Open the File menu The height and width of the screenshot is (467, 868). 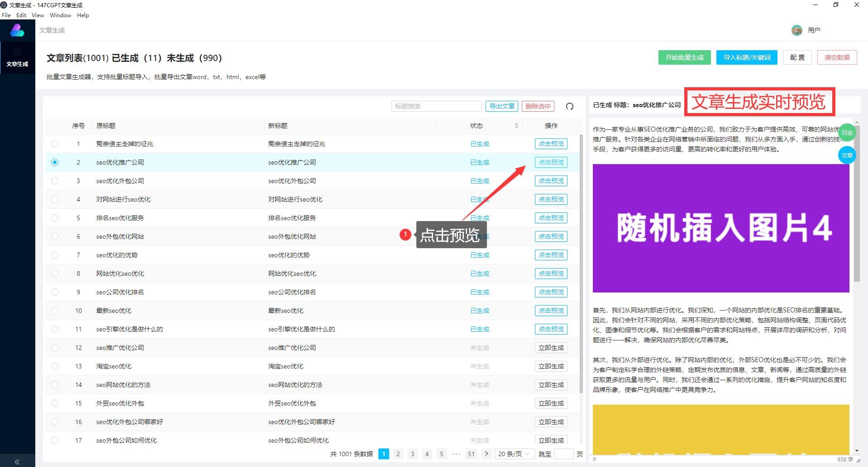pyautogui.click(x=6, y=15)
